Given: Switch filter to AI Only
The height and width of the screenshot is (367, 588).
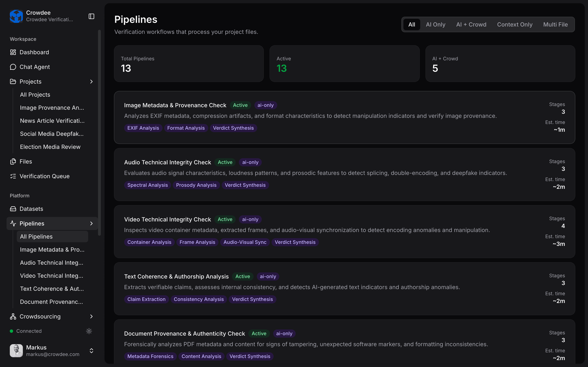Looking at the screenshot, I should [x=435, y=24].
